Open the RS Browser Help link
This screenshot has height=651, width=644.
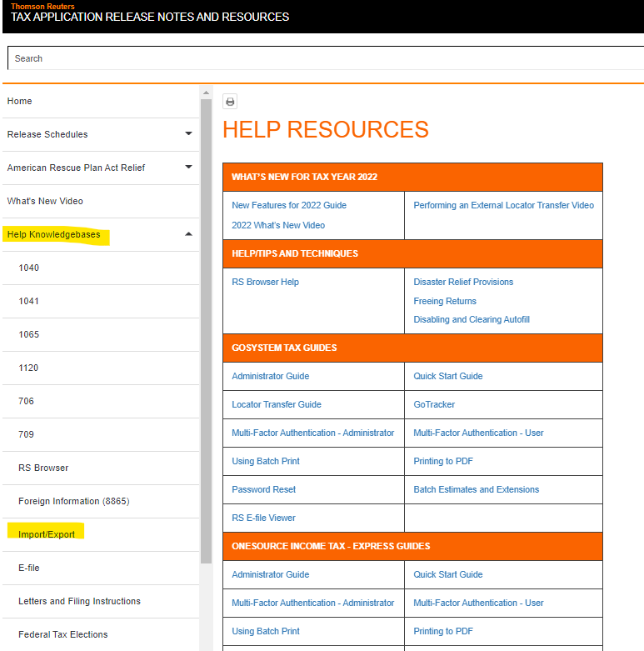point(265,282)
